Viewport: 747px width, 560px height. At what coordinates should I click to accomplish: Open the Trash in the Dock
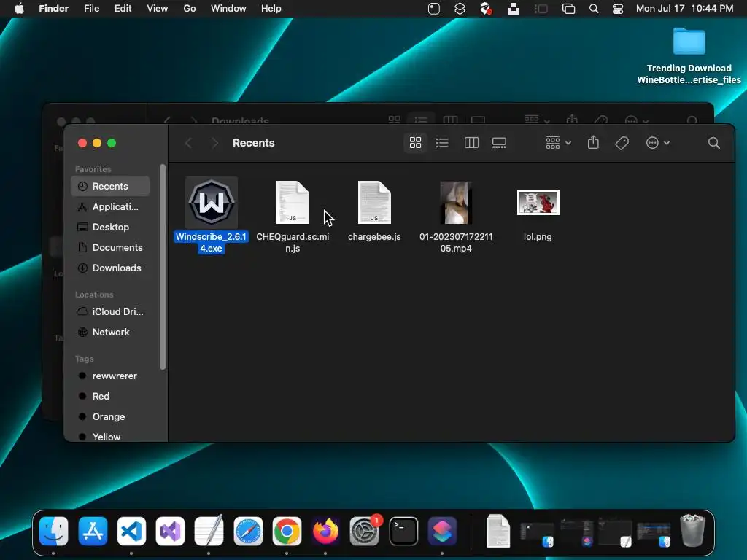click(x=692, y=530)
